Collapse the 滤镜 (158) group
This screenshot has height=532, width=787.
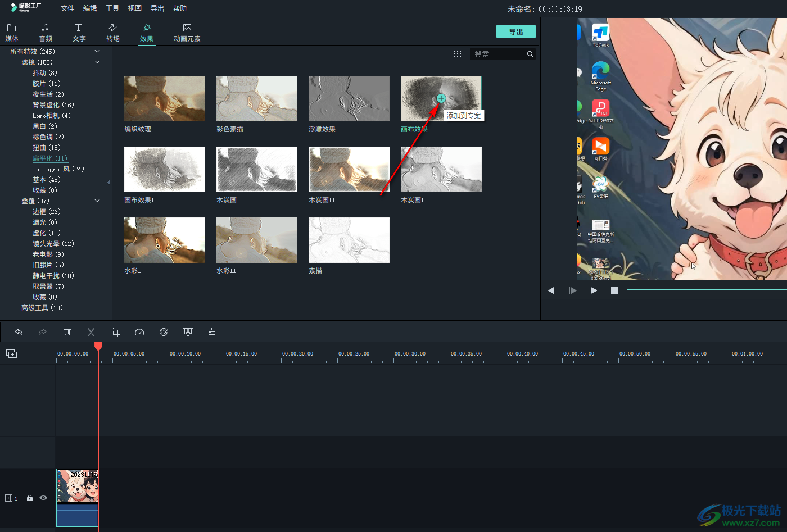click(x=97, y=62)
